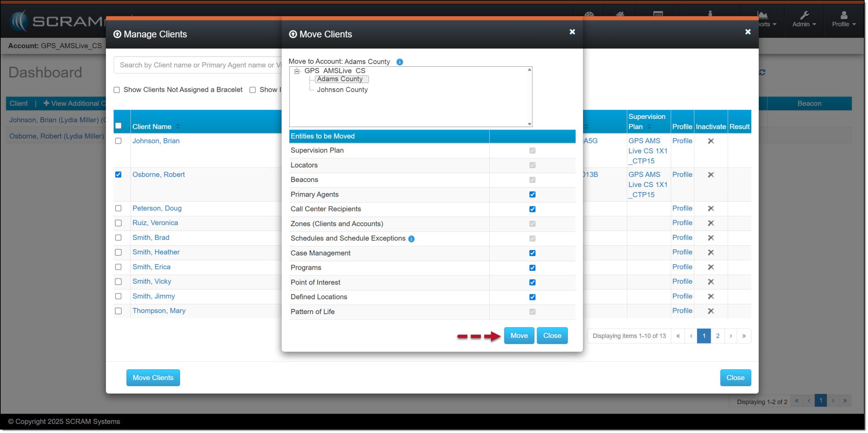Jump to last page of clients
868x433 pixels.
(x=744, y=336)
